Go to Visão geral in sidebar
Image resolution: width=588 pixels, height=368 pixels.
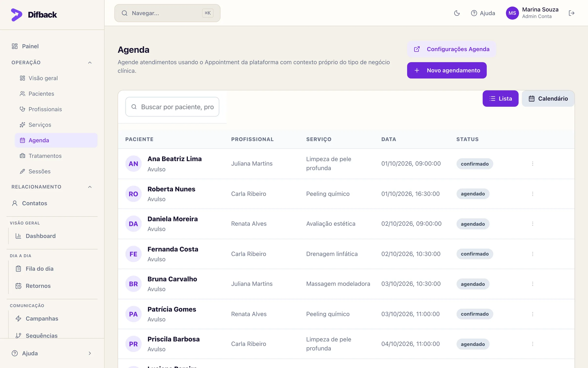(x=56, y=78)
